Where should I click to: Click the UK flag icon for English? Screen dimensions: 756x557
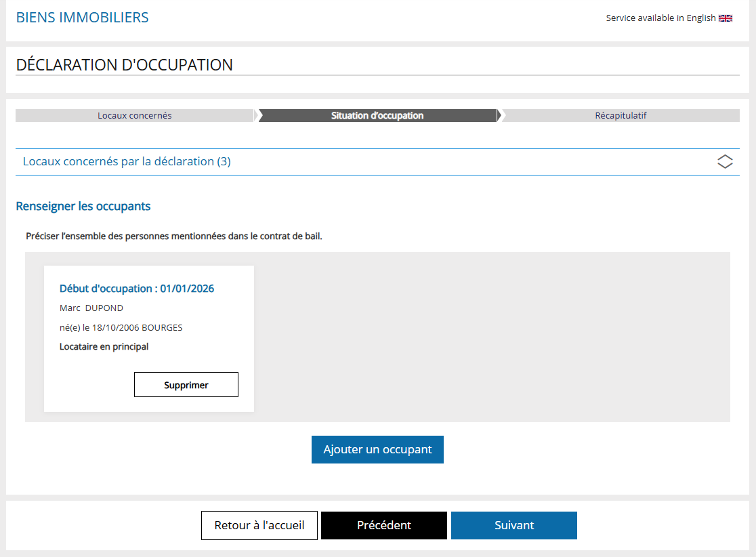tap(725, 18)
